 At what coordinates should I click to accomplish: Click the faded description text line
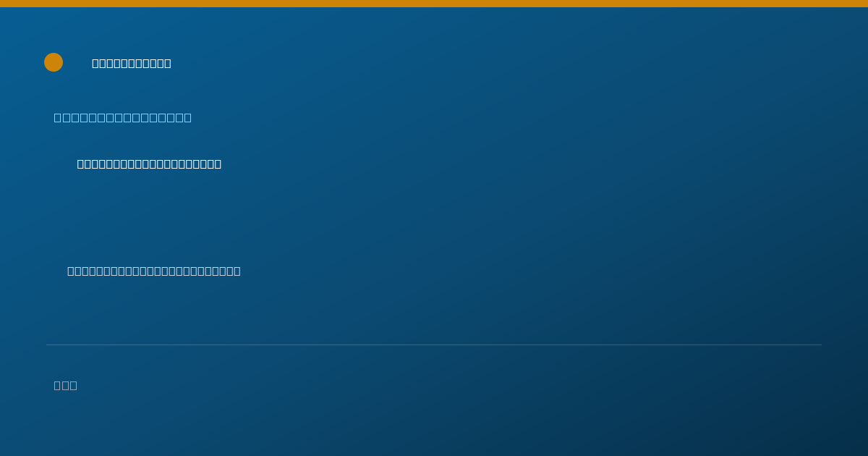[154, 271]
